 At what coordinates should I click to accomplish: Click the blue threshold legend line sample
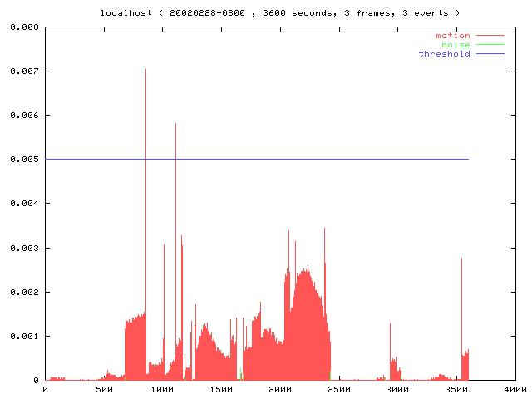[490, 54]
